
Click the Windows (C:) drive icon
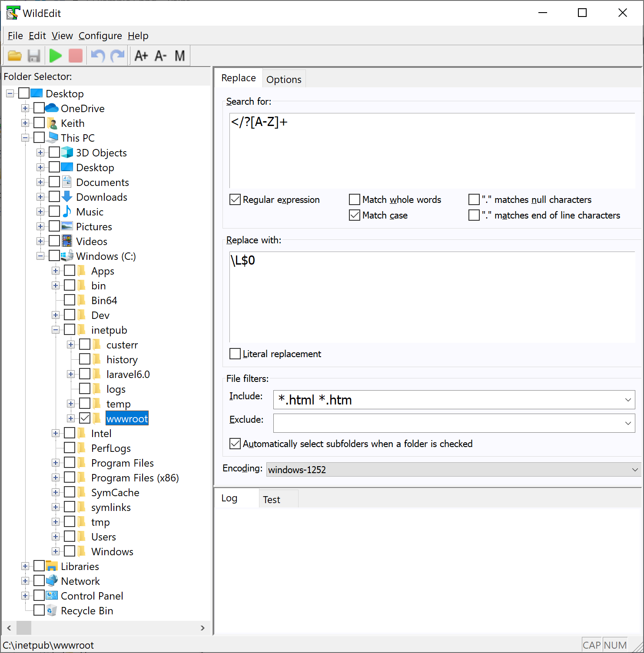coord(67,255)
